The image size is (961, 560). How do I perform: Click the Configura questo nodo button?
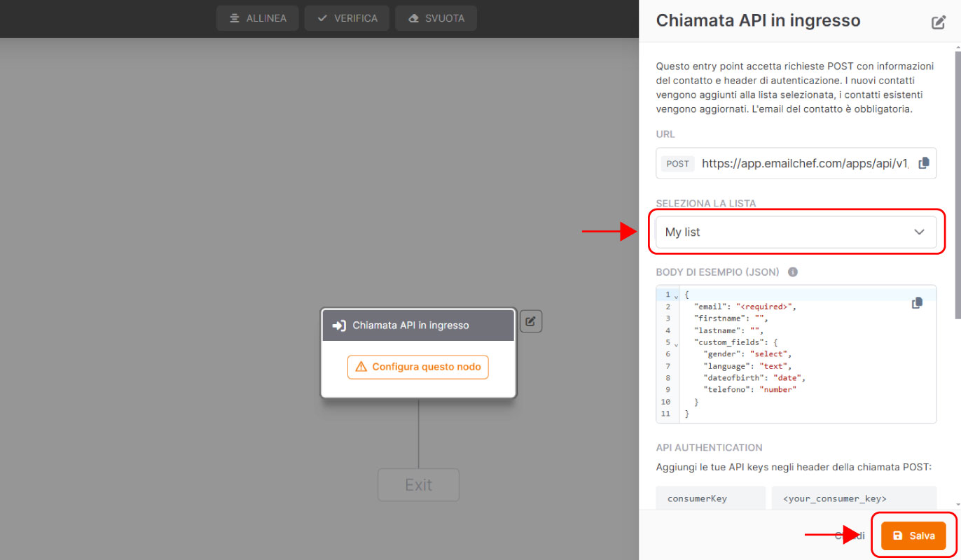point(418,367)
